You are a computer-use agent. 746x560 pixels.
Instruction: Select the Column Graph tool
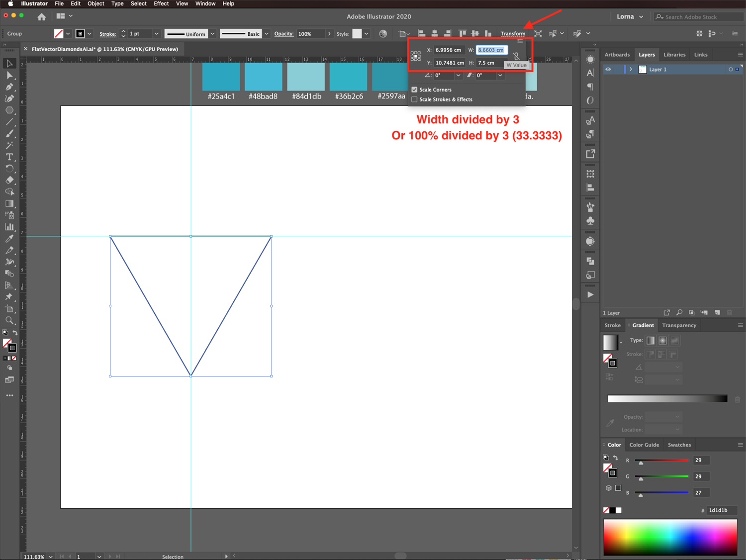(x=9, y=227)
